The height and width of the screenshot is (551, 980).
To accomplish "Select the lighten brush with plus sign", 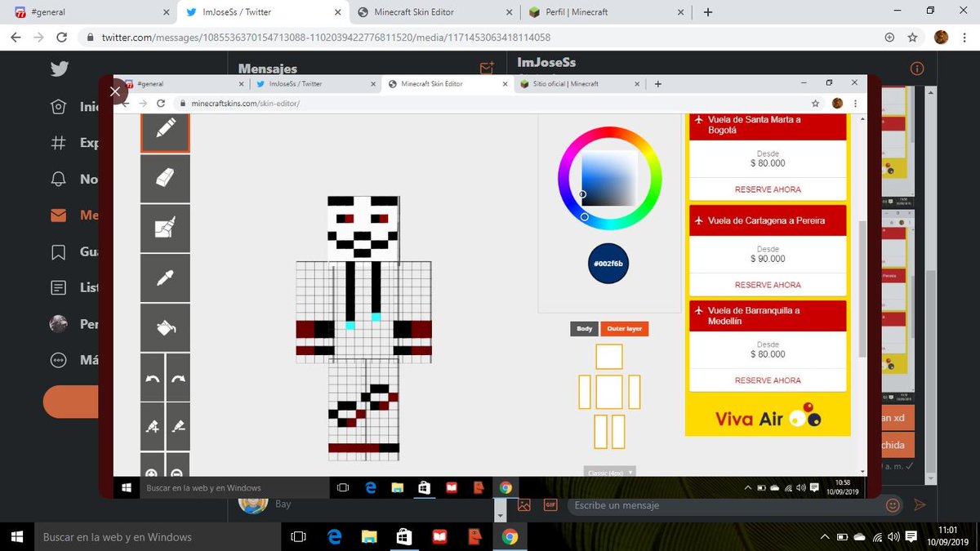I will click(x=152, y=426).
